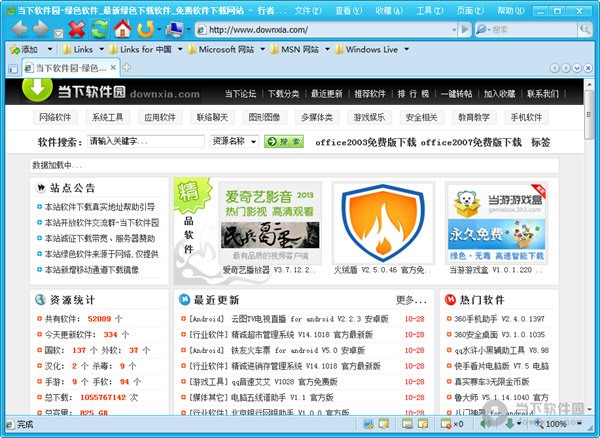Open the 排行榜 nav link
Viewport: 600px width, 438px height.
click(x=413, y=94)
